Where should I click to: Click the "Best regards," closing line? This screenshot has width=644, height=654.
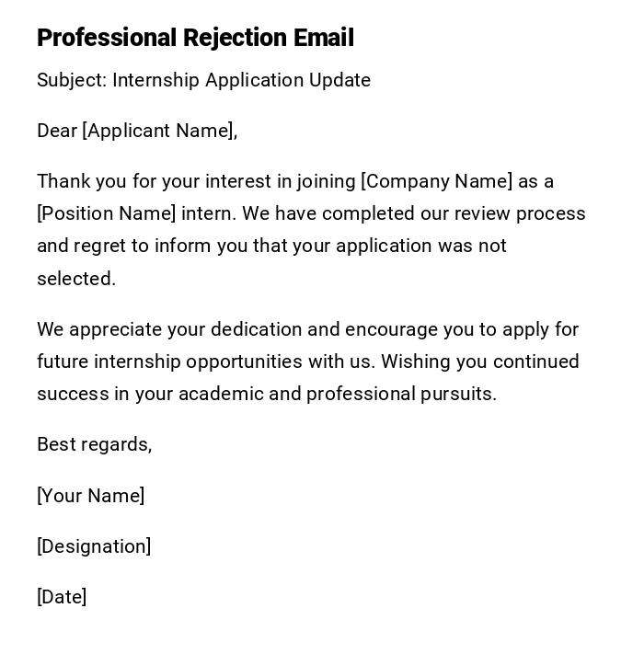pos(94,444)
